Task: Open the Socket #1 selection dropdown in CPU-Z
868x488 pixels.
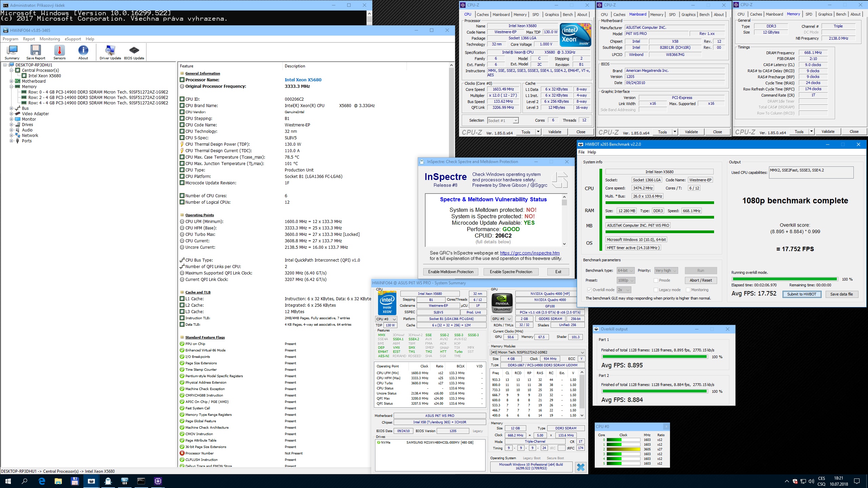Action: click(503, 120)
